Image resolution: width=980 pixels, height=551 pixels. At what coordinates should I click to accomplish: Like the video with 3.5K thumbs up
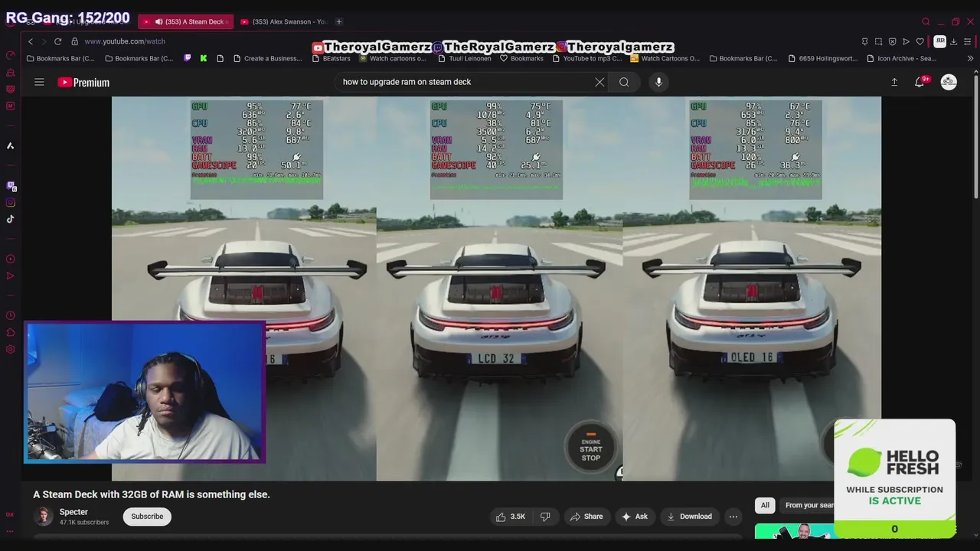[510, 517]
